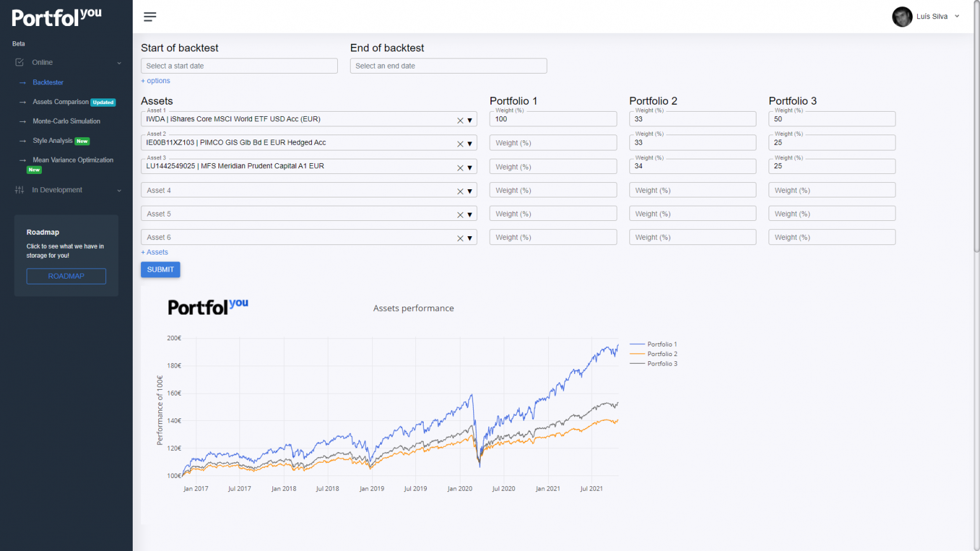Clear Asset 1 IWDA selection

460,121
